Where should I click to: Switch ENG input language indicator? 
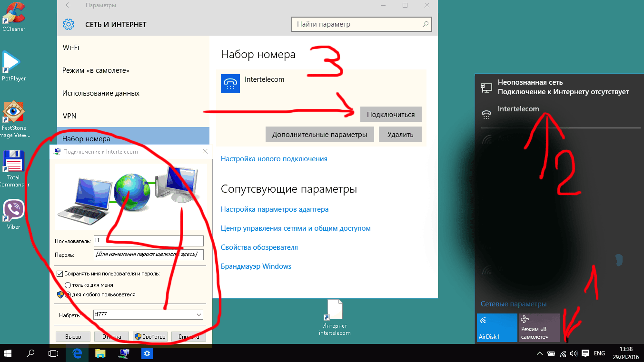pos(600,353)
